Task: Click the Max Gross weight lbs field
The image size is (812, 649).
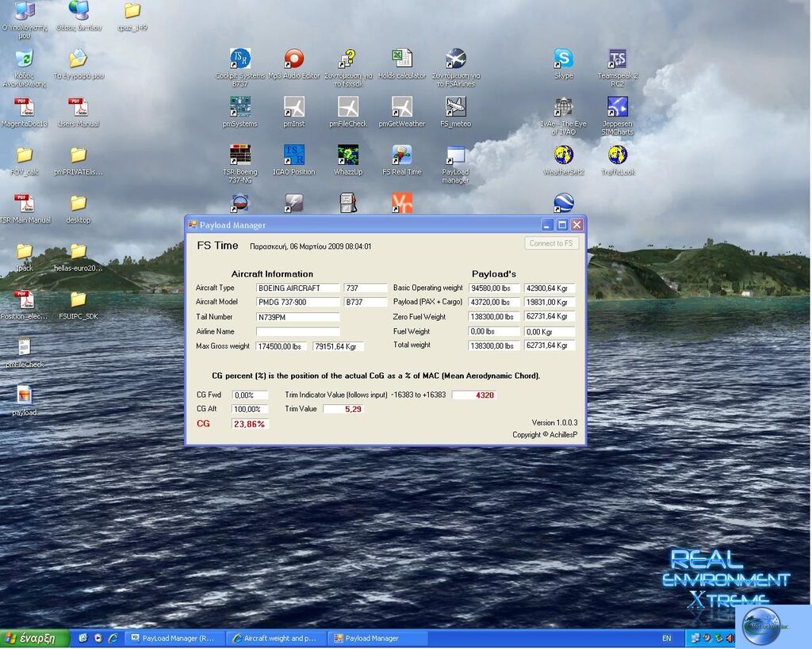Action: (x=282, y=346)
